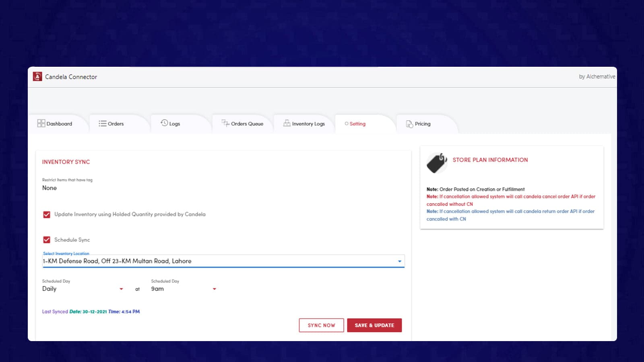Open the 9am time dropdown
644x362 pixels.
(214, 289)
